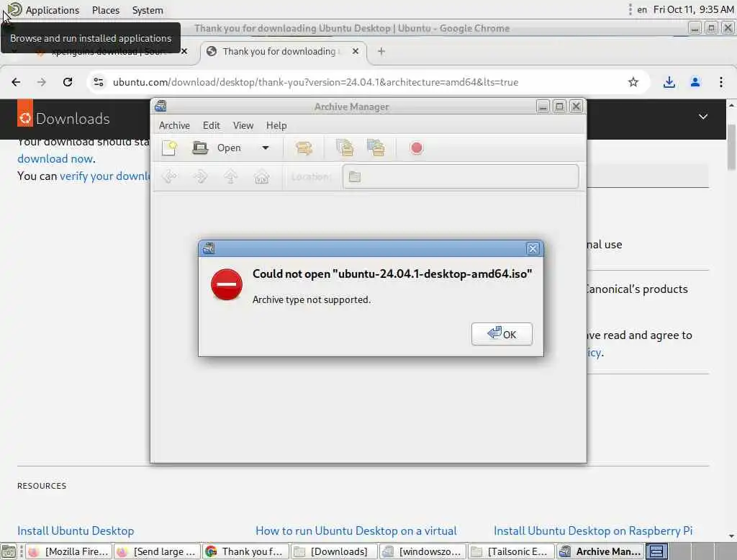Open the Help menu in Archive Manager
This screenshot has width=737, height=560.
coord(276,125)
